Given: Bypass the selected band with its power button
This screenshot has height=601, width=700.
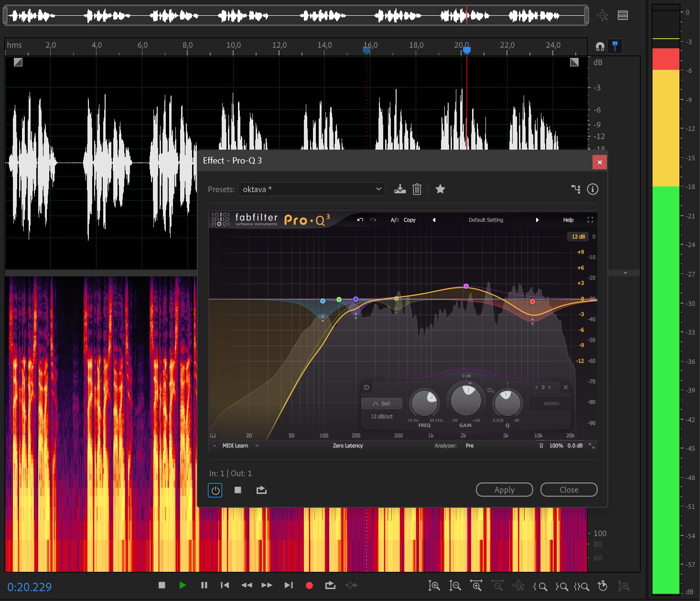Looking at the screenshot, I should pos(366,387).
